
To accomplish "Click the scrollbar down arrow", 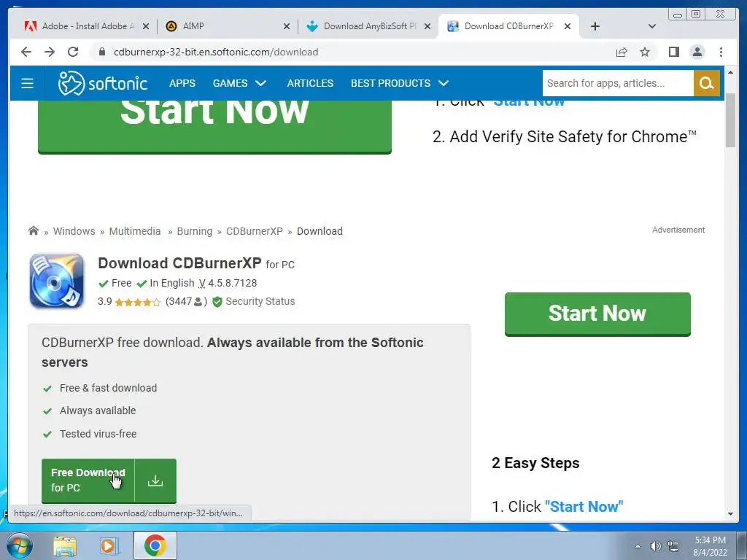I will pos(730,514).
